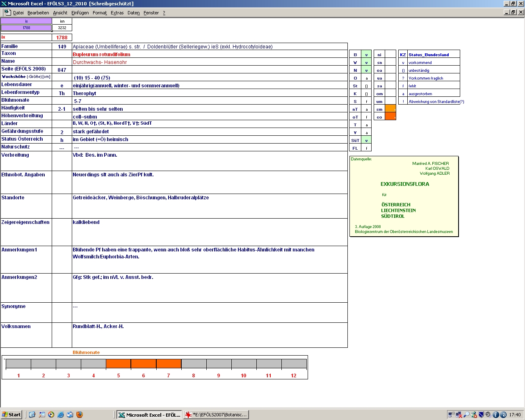Open the Messenger tray icon
This screenshot has width=525, height=420.
[474, 415]
